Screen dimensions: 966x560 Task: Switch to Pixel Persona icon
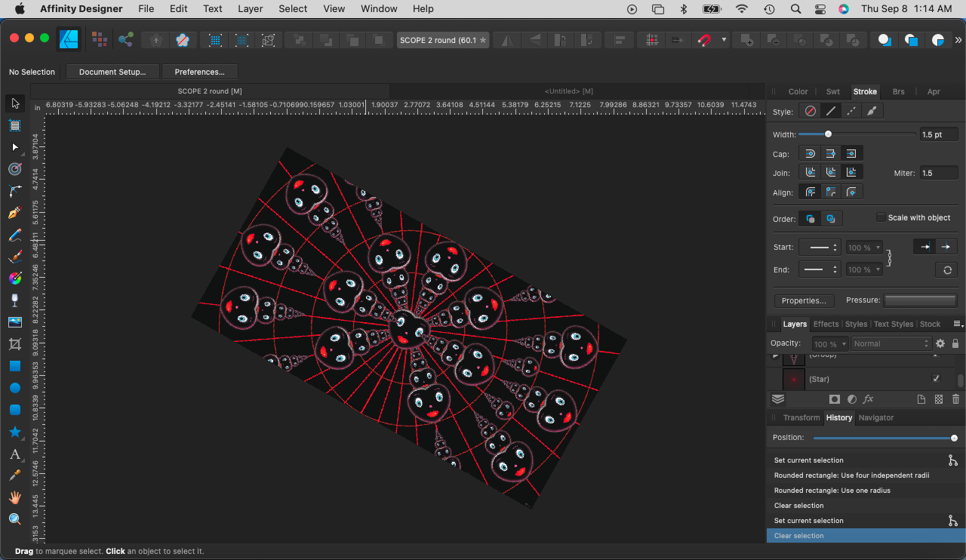pos(99,39)
